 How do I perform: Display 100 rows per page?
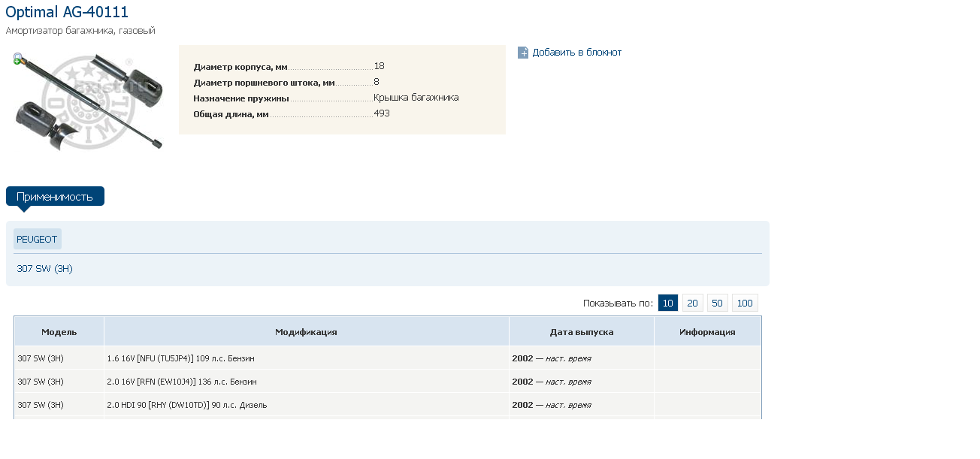click(x=745, y=303)
